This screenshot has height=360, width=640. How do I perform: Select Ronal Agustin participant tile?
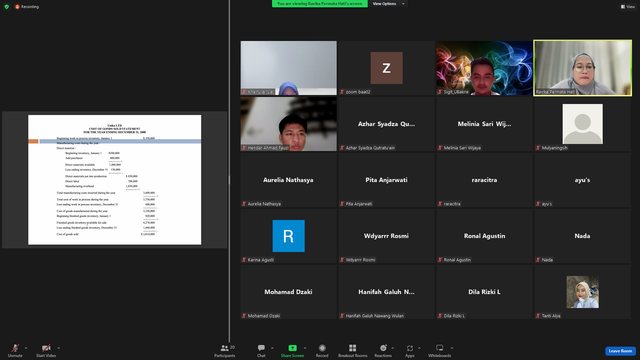point(484,236)
